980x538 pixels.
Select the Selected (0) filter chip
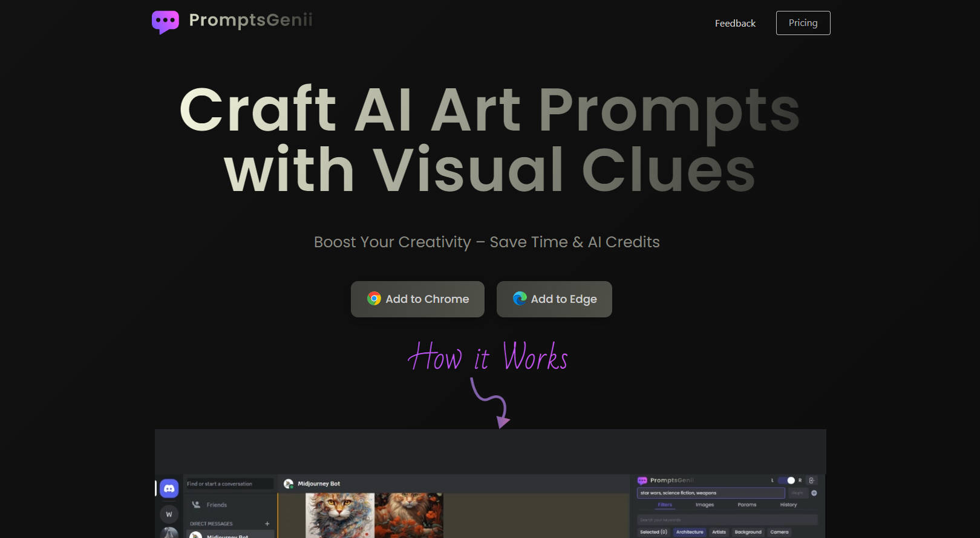(x=653, y=532)
